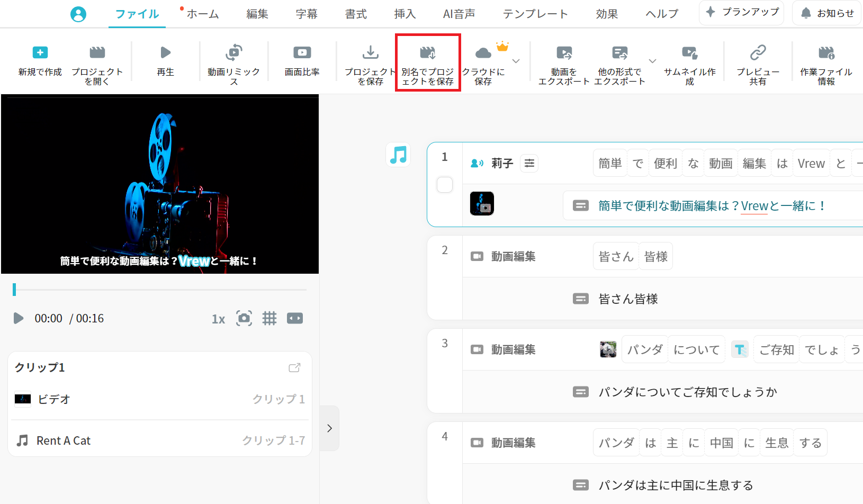
Task: Click the word 簡単 in clip 1
Action: (x=610, y=164)
